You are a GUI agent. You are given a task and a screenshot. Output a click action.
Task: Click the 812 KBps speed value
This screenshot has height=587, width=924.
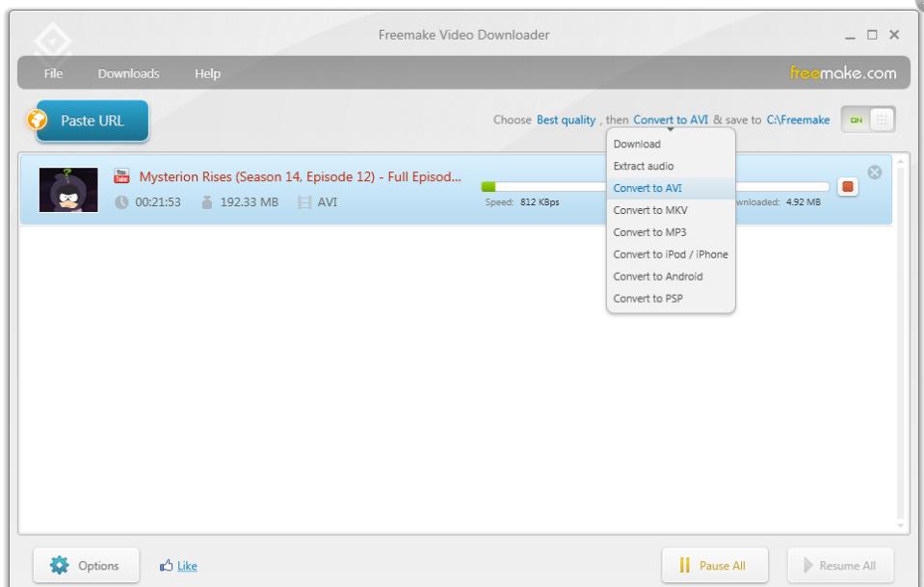pyautogui.click(x=540, y=202)
